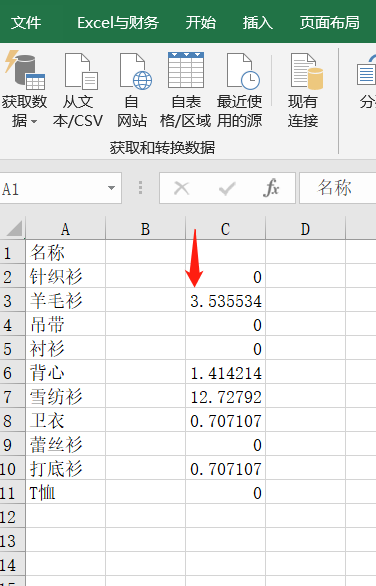Select the cell containing 卫衣
Image resolution: width=376 pixels, height=586 pixels.
65,420
